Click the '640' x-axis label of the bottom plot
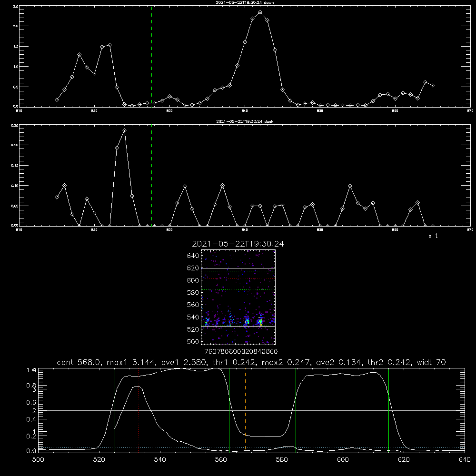476x476 pixels. (465, 460)
